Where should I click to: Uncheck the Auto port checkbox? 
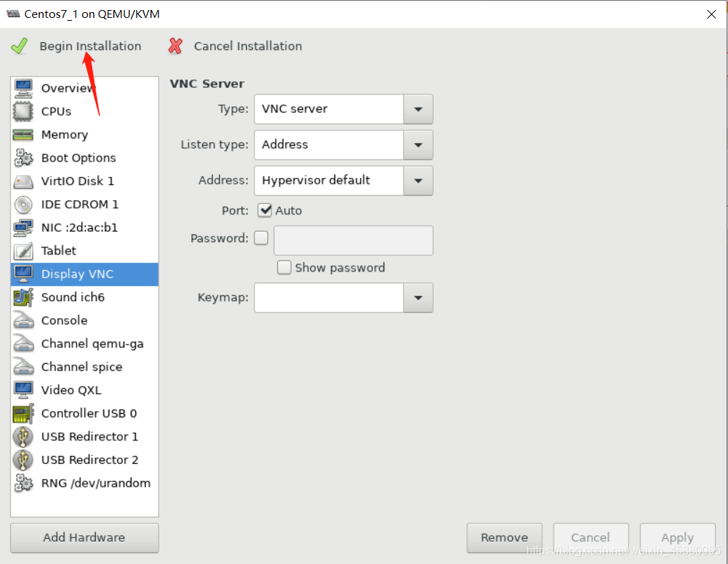click(265, 210)
